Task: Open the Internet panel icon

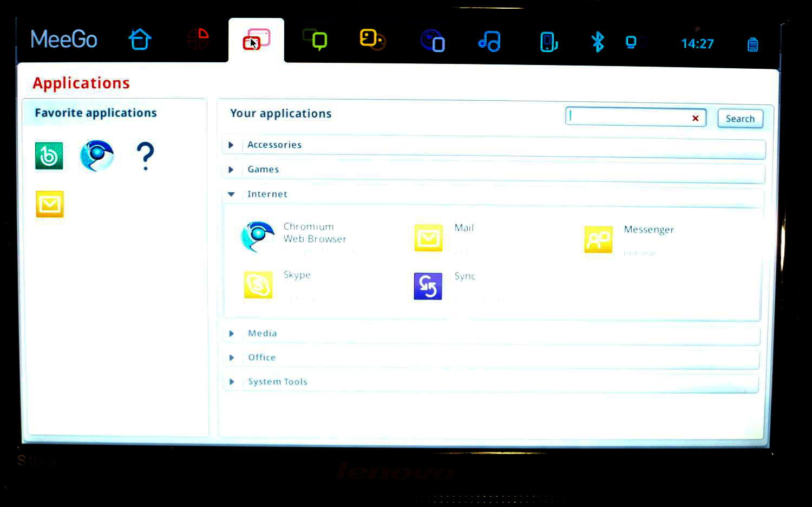Action: (433, 41)
